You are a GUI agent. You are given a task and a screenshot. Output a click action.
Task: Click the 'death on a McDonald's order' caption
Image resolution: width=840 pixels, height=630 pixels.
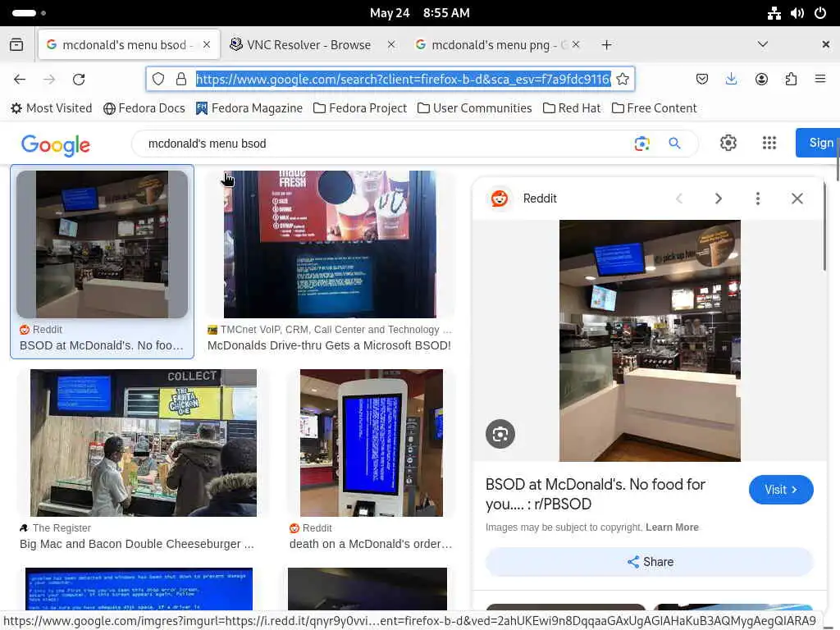371,544
